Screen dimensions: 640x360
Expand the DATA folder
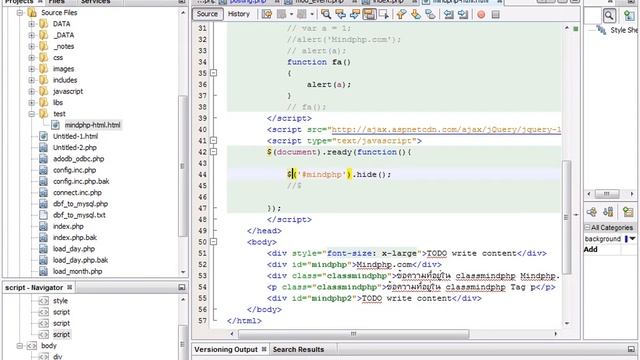pyautogui.click(x=31, y=24)
